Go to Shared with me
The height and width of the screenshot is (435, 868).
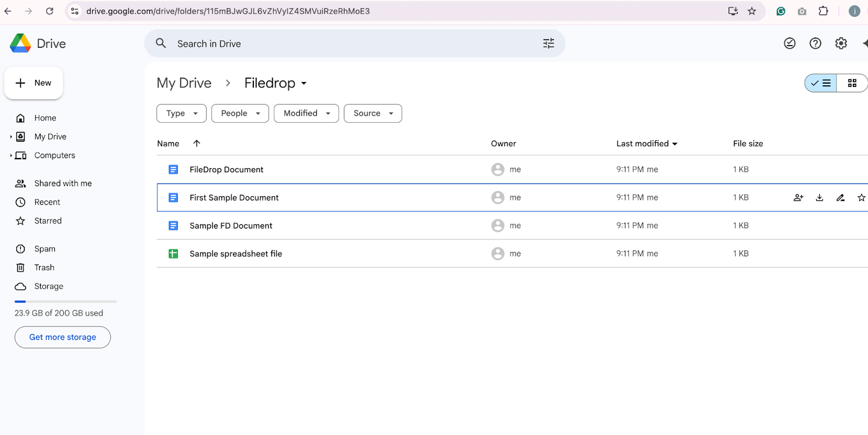point(63,184)
